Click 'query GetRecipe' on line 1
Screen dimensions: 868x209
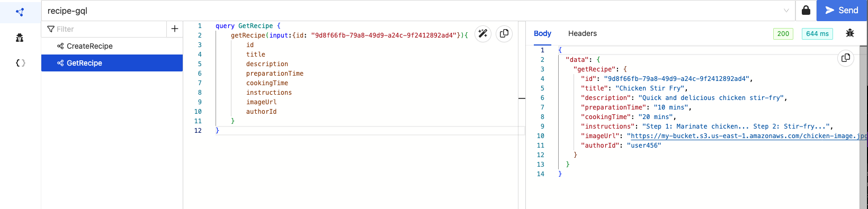tap(244, 26)
